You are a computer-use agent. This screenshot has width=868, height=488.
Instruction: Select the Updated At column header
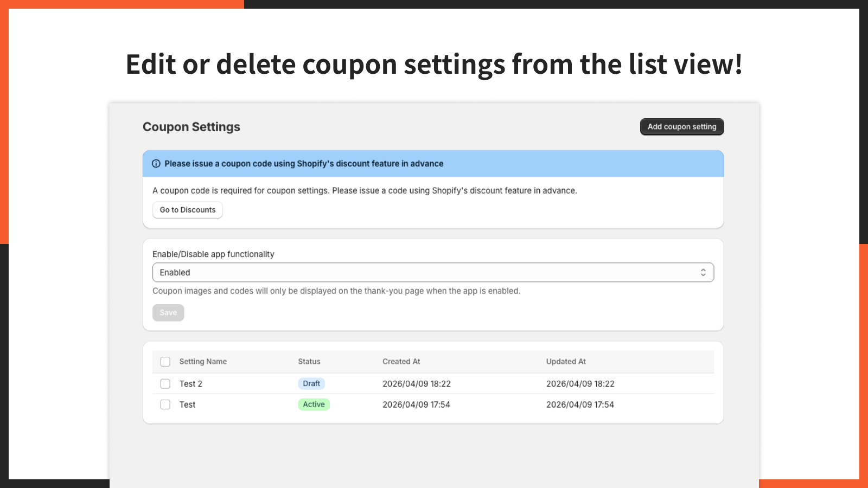coord(566,362)
